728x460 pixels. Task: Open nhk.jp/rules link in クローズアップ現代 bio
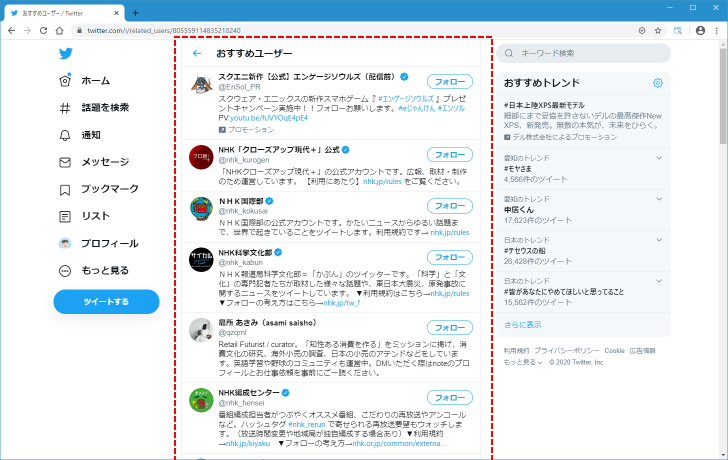382,181
